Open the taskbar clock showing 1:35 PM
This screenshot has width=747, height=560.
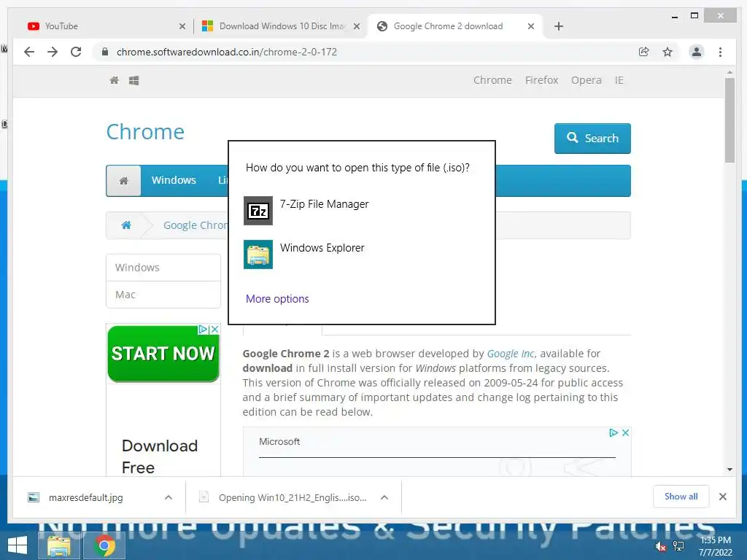715,546
